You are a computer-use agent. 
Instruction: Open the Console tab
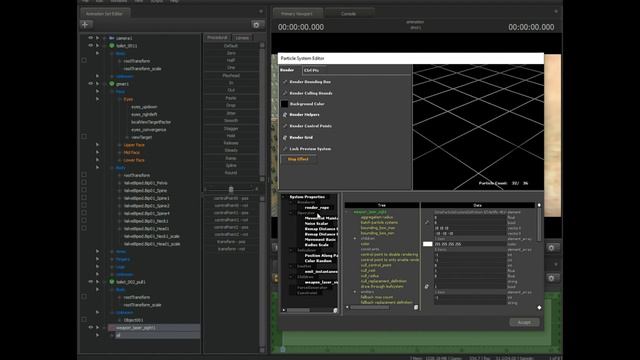pyautogui.click(x=349, y=13)
